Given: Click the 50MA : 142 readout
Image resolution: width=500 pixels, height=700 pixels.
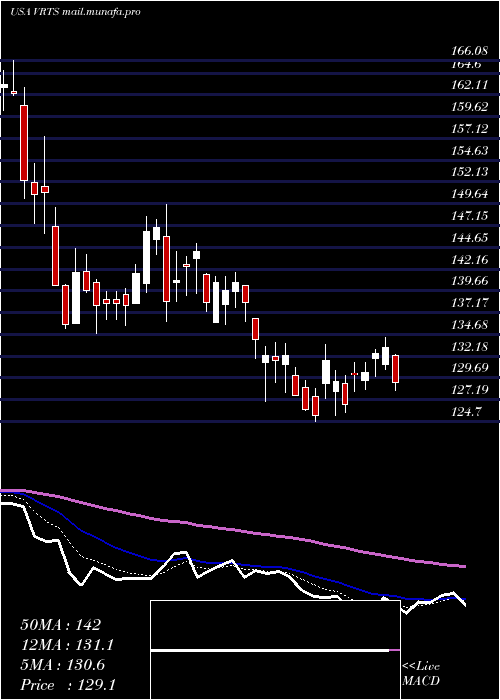Looking at the screenshot, I should 61,625.
